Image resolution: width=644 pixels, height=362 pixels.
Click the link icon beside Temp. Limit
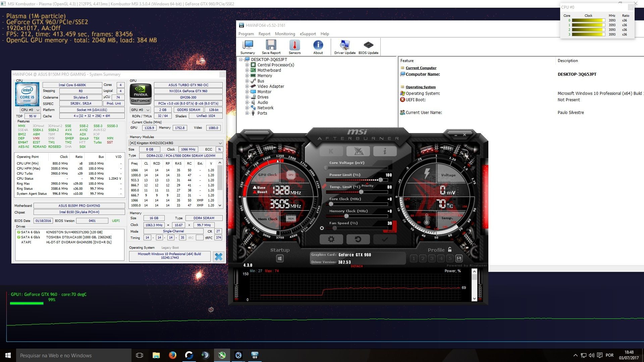tap(324, 186)
